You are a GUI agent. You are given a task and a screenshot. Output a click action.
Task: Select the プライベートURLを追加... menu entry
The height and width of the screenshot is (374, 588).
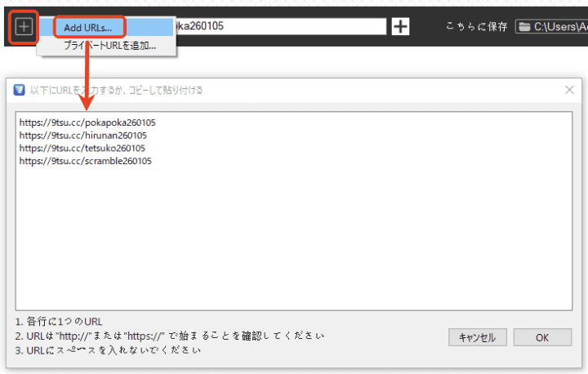point(109,46)
